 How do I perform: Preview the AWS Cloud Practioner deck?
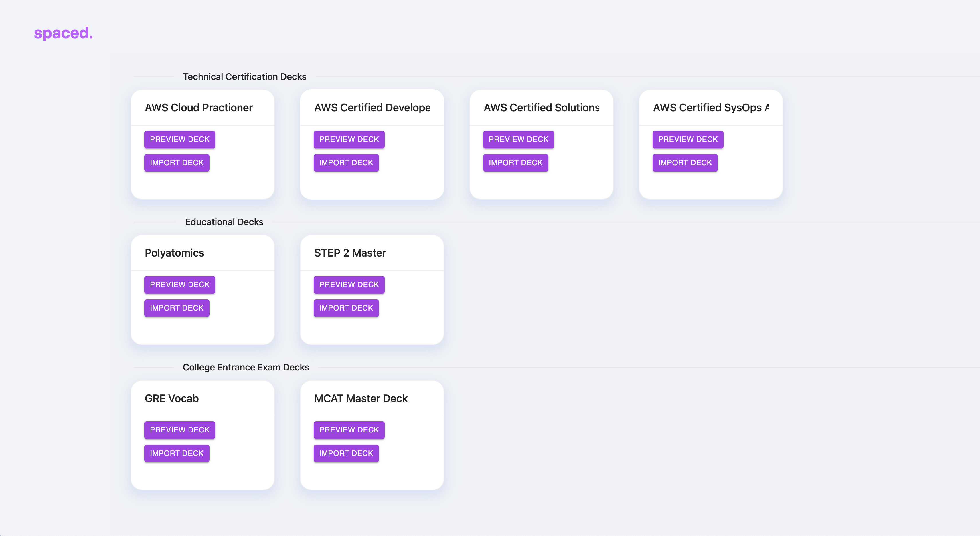(x=179, y=140)
